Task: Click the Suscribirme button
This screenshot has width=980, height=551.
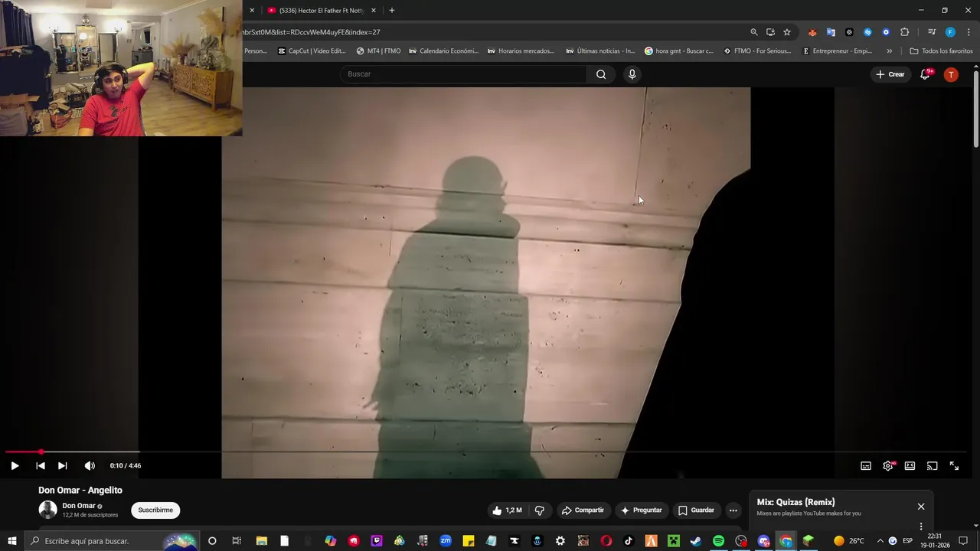Action: point(155,510)
